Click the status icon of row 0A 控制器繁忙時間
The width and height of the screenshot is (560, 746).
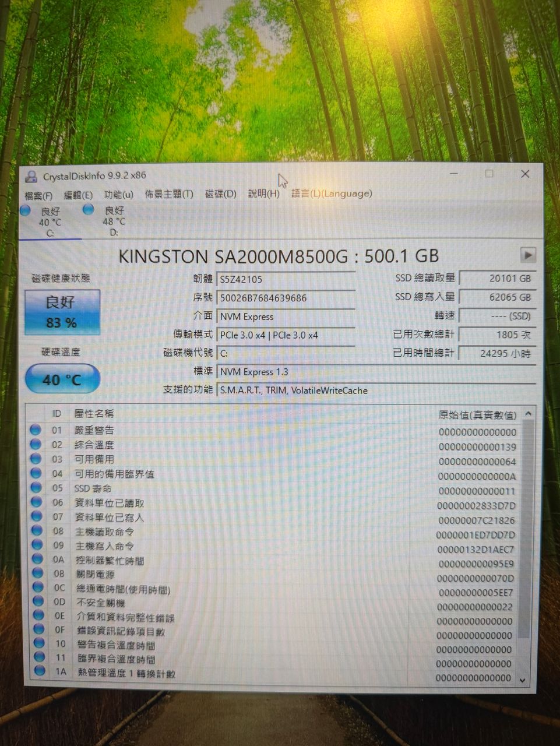[38, 559]
